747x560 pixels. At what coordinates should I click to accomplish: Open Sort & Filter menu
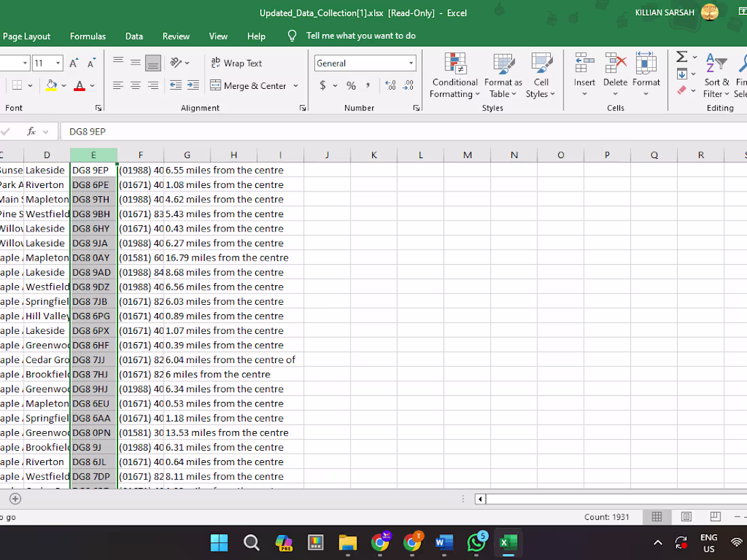click(x=716, y=75)
